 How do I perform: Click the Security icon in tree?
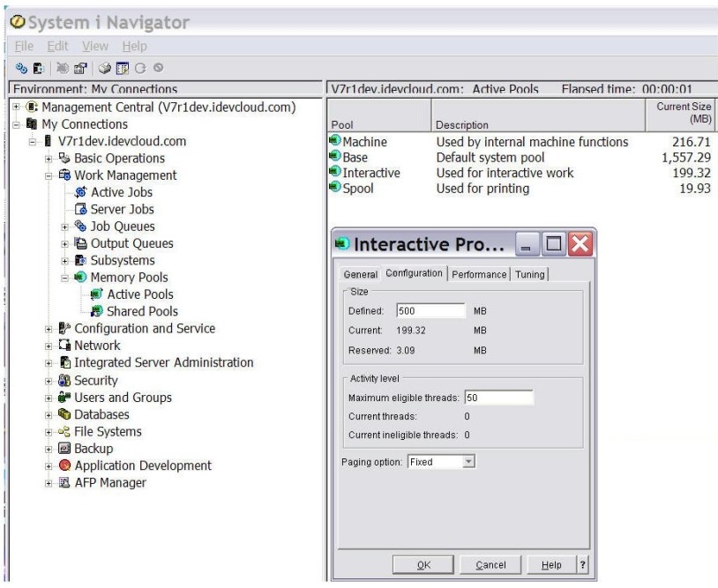[64, 380]
